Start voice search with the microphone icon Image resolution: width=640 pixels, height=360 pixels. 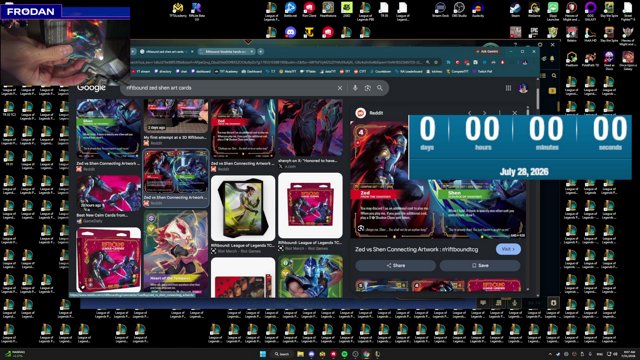(x=355, y=88)
